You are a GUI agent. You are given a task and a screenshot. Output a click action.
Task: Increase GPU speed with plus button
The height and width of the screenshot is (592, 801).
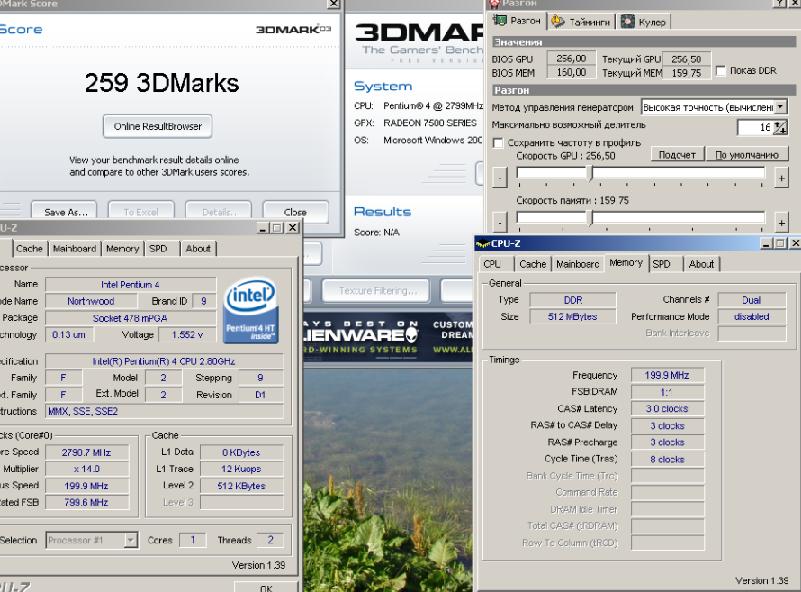point(781,178)
